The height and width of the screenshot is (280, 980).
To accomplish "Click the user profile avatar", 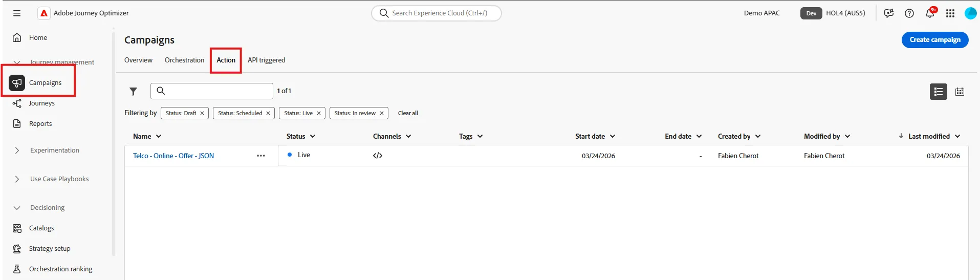I will coord(970,13).
